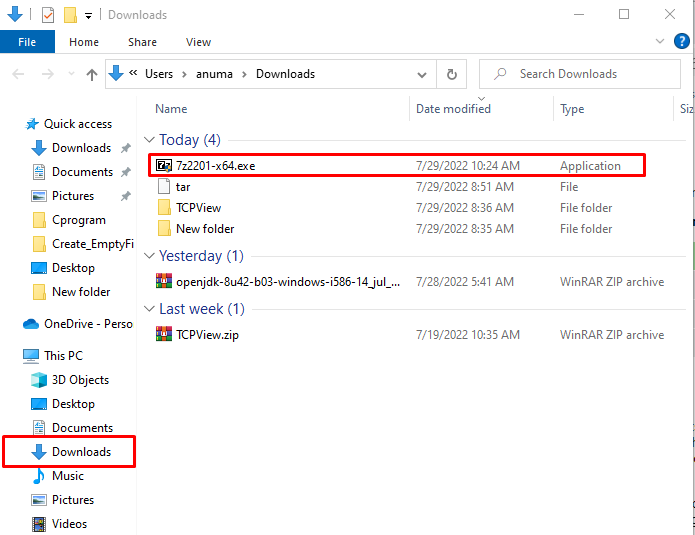Select the New folder icon in file list
The height and width of the screenshot is (535, 695).
click(x=164, y=229)
